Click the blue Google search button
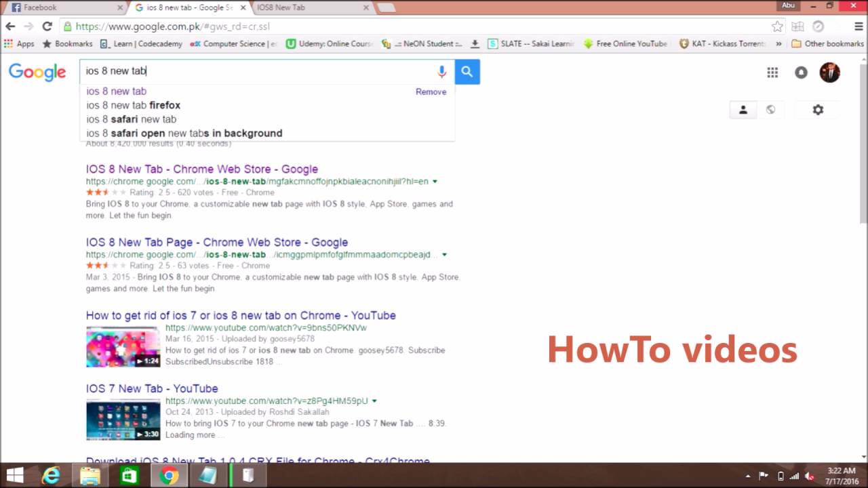The height and width of the screenshot is (488, 868). pos(467,72)
